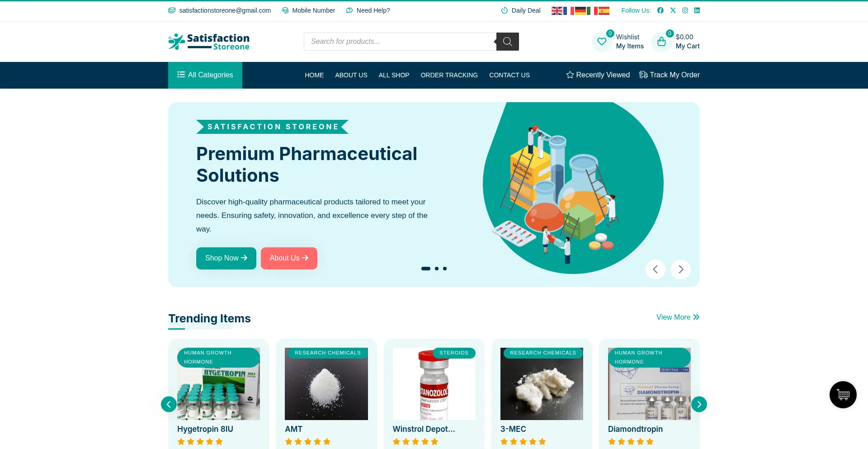This screenshot has height=449, width=868.
Task: Open the Facebook social icon
Action: 660,10
